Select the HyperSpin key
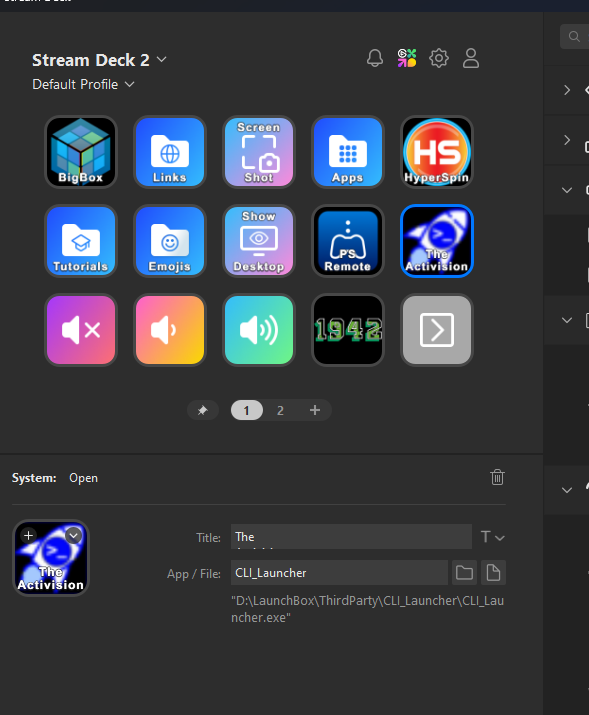 tap(437, 152)
